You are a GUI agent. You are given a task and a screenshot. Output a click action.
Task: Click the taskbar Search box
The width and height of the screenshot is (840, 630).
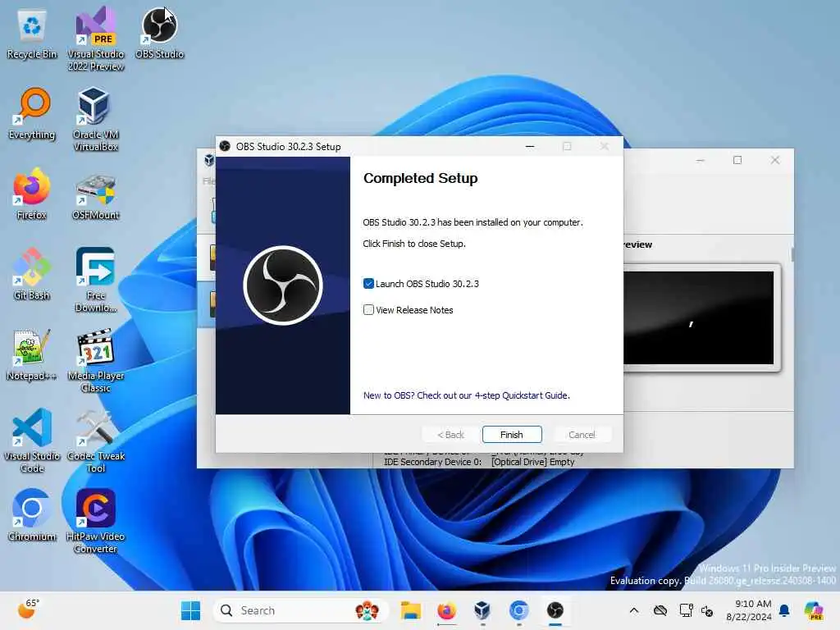point(300,610)
